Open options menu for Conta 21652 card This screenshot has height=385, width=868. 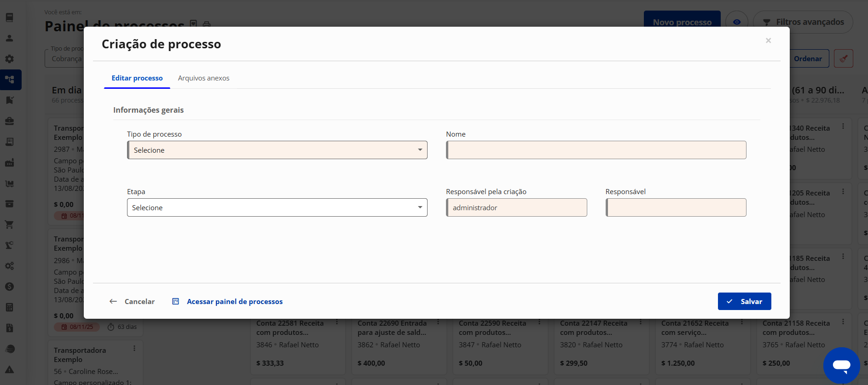[x=742, y=322]
